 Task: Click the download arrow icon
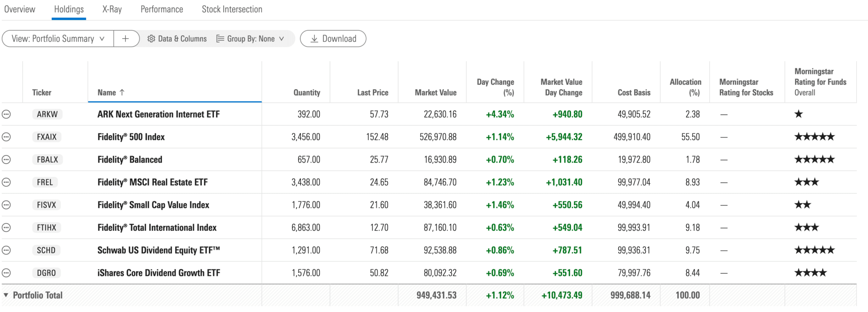[314, 39]
